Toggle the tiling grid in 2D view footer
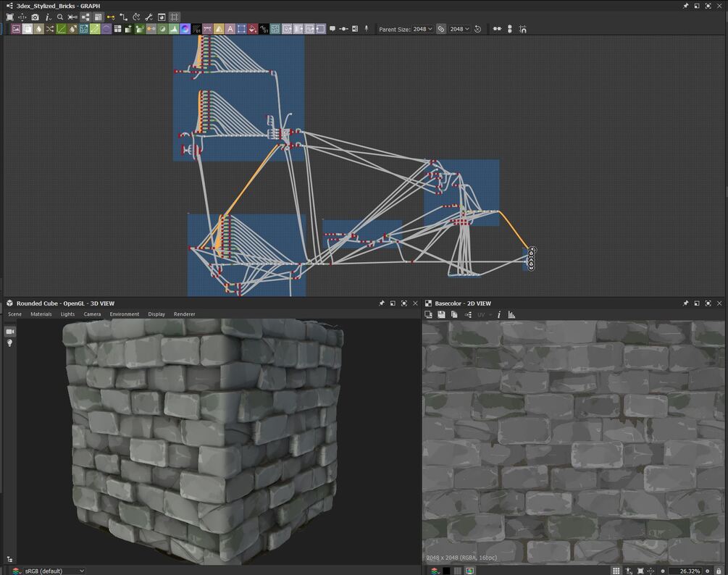Image resolution: width=728 pixels, height=575 pixels. coord(616,571)
